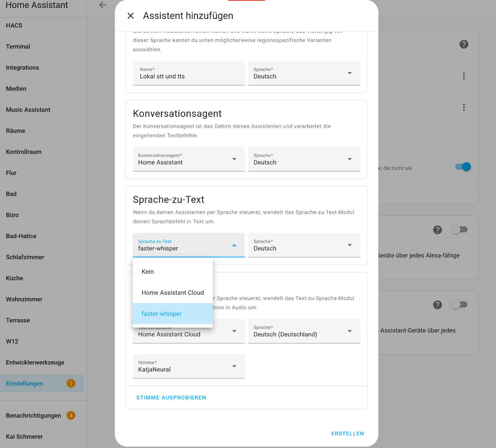Enable the Alexa devices toggle

click(459, 230)
